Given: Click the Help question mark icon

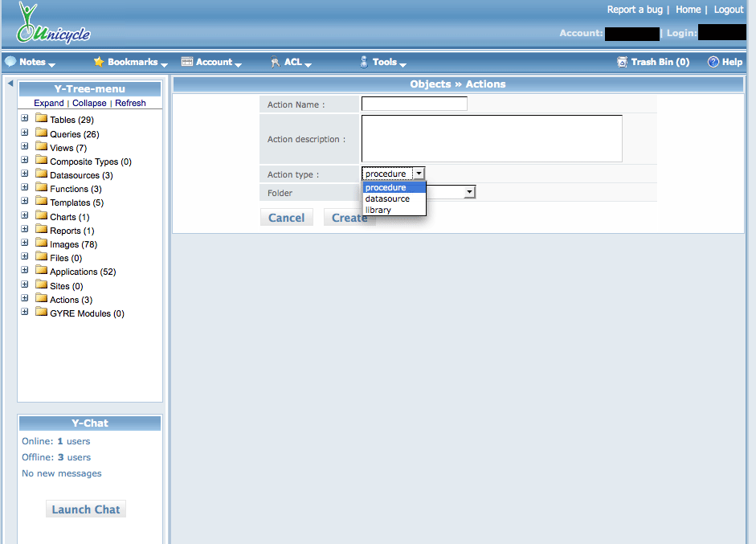Looking at the screenshot, I should 713,62.
